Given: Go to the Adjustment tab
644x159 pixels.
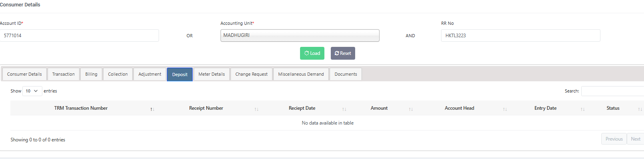Looking at the screenshot, I should (x=150, y=74).
